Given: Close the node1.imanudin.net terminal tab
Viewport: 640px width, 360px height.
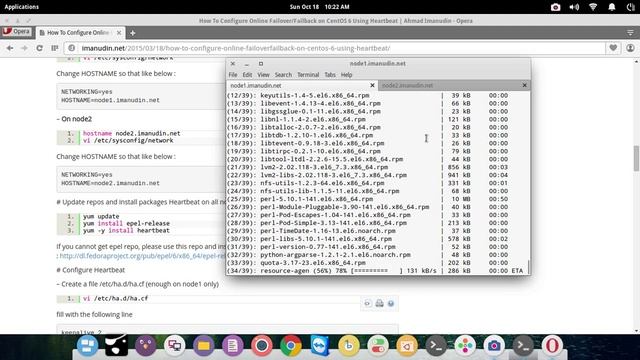Looking at the screenshot, I should click(x=372, y=85).
